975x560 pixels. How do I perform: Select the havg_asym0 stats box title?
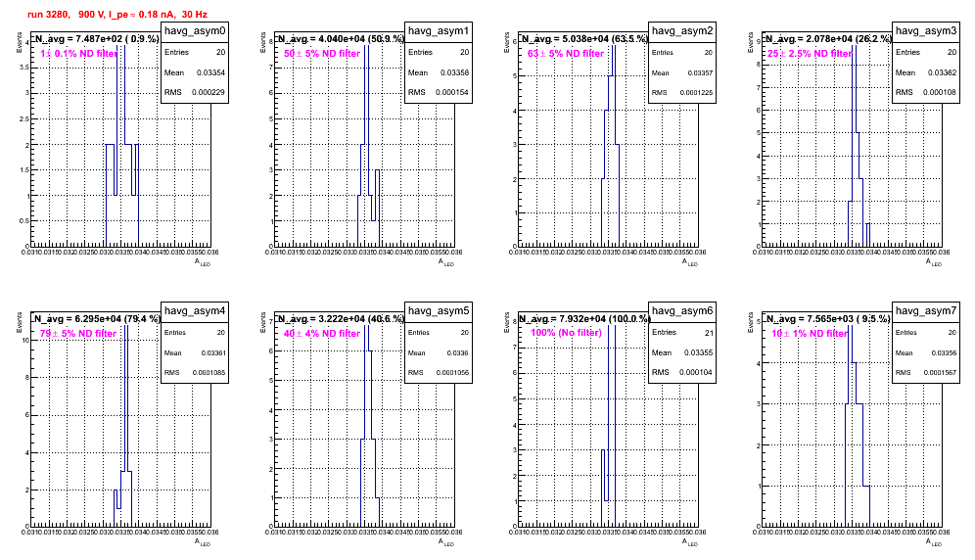pos(195,30)
